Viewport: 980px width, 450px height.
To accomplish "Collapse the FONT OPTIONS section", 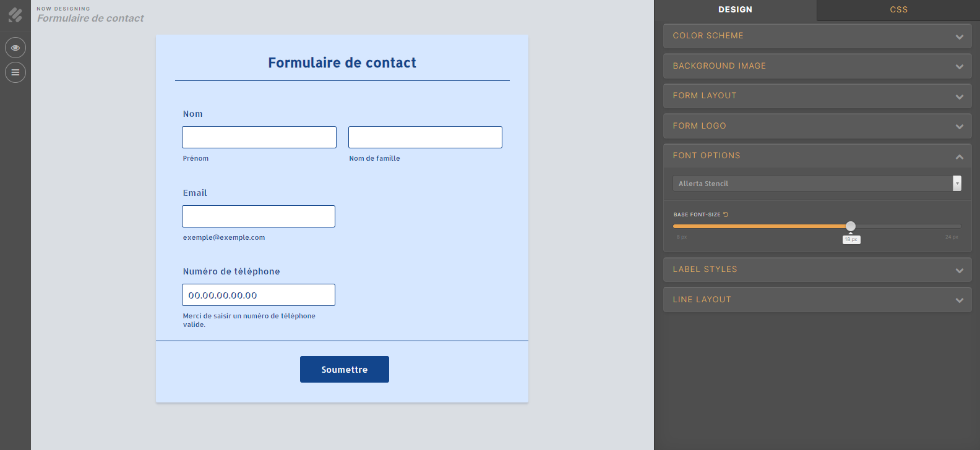I will (817, 155).
